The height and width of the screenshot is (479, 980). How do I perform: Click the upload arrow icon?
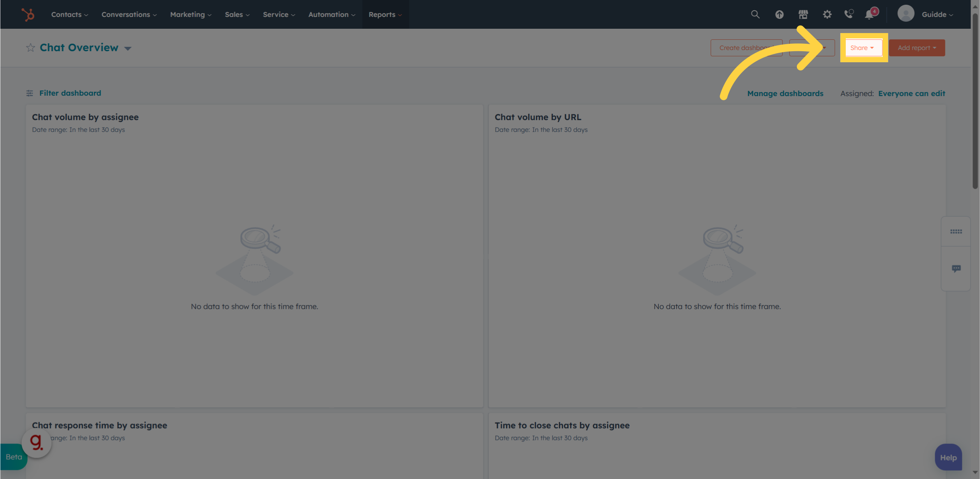[779, 14]
